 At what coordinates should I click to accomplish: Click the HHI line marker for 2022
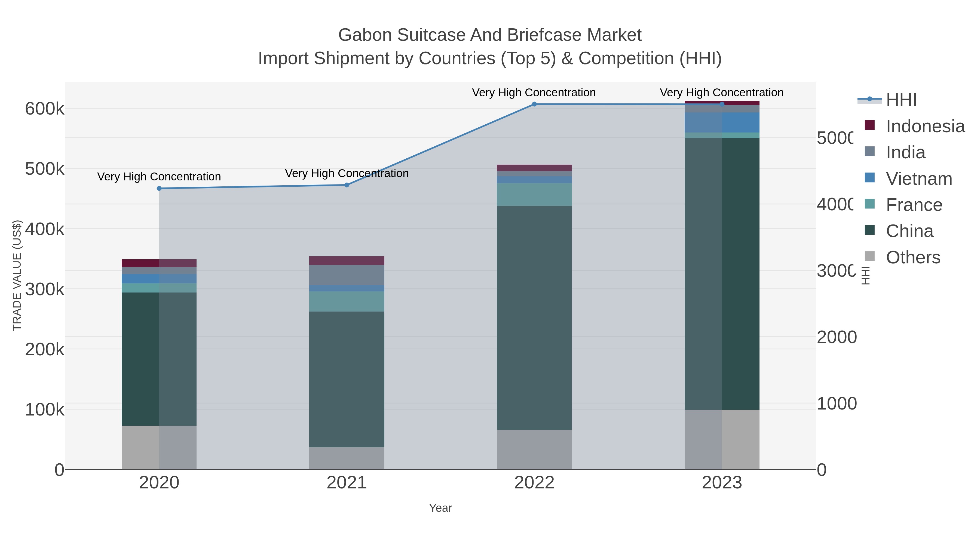click(x=534, y=104)
